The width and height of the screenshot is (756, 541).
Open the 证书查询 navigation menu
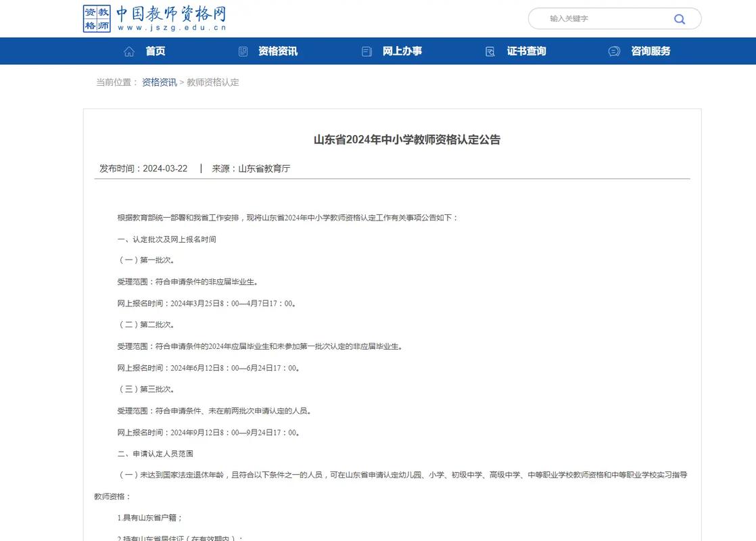tap(527, 51)
